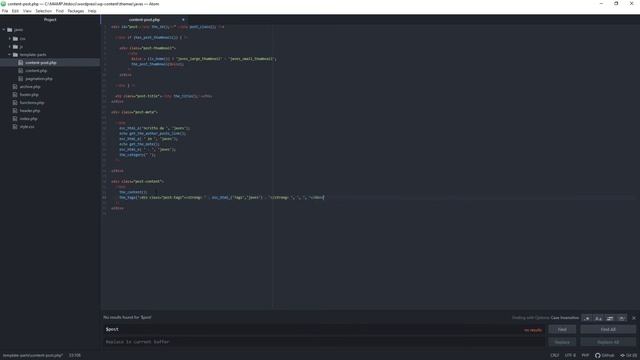The width and height of the screenshot is (640, 360).
Task: Open the Packages menu
Action: point(76,11)
